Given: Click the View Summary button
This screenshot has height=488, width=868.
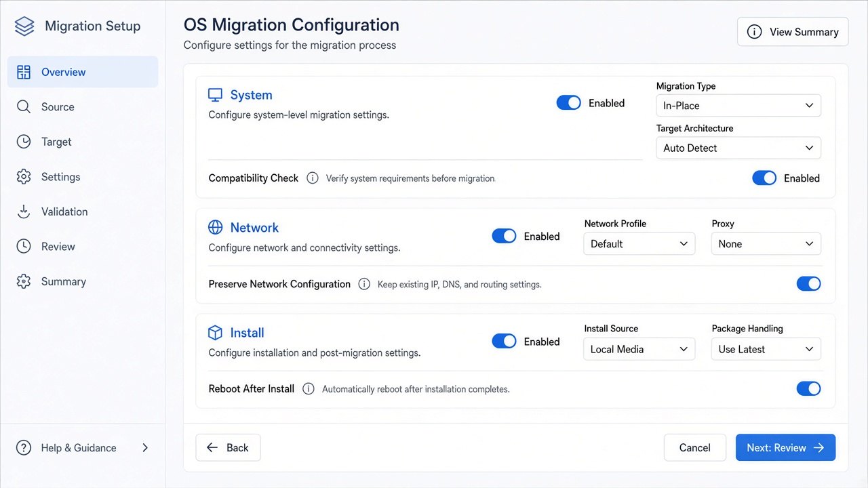Looking at the screenshot, I should coord(793,32).
